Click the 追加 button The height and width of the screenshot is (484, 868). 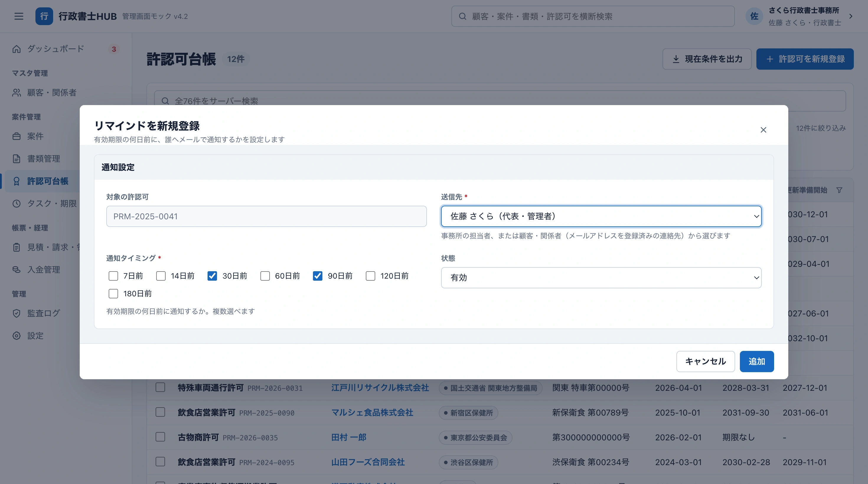click(756, 362)
